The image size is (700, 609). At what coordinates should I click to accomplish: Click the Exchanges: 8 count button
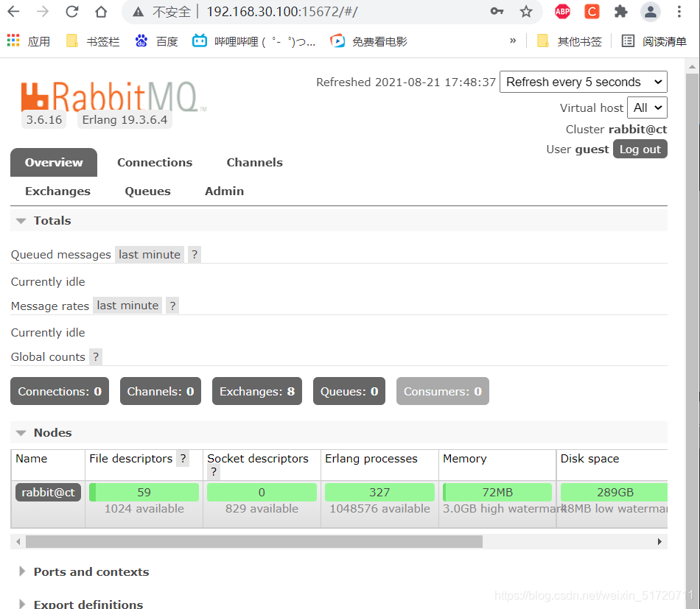coord(257,391)
